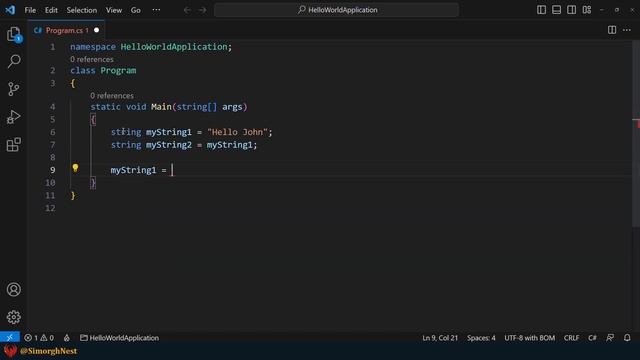Click the Program class name

(x=118, y=71)
